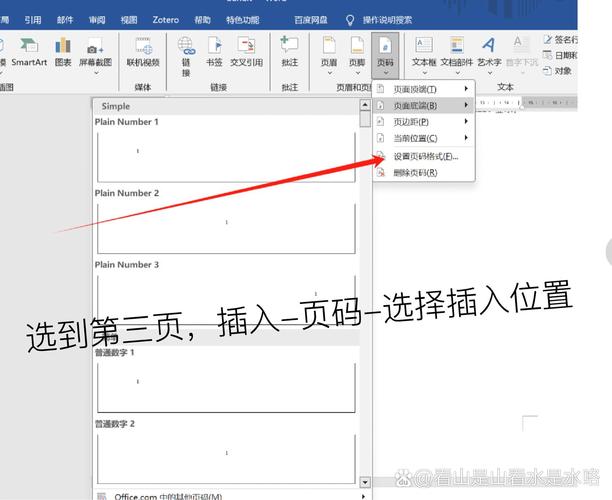Insert a SmartArt graphic
Screen dimensions: 612x500
click(29, 52)
